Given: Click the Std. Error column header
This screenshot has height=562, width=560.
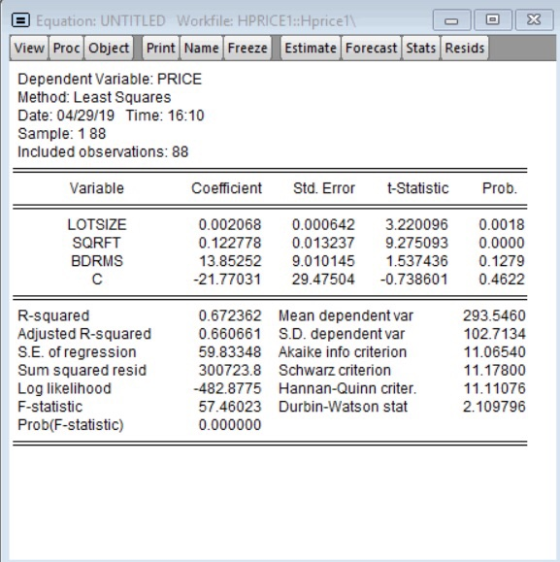Looking at the screenshot, I should 324,188.
